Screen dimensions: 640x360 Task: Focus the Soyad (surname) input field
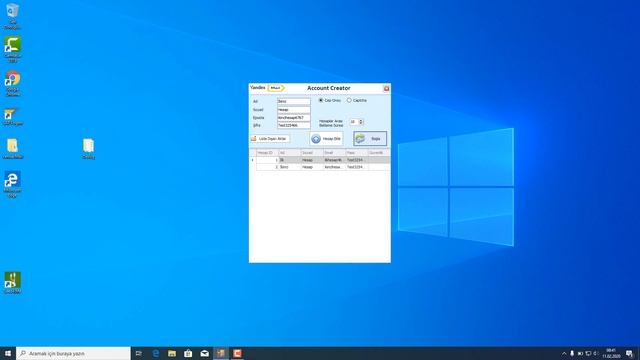pos(293,109)
